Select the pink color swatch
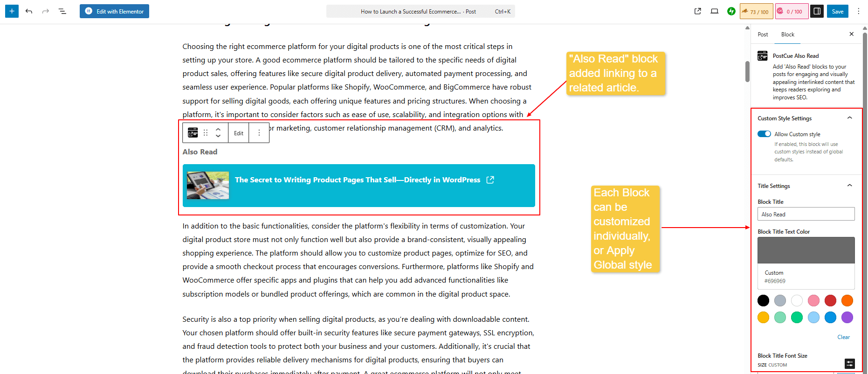This screenshot has width=868, height=374. pos(813,301)
